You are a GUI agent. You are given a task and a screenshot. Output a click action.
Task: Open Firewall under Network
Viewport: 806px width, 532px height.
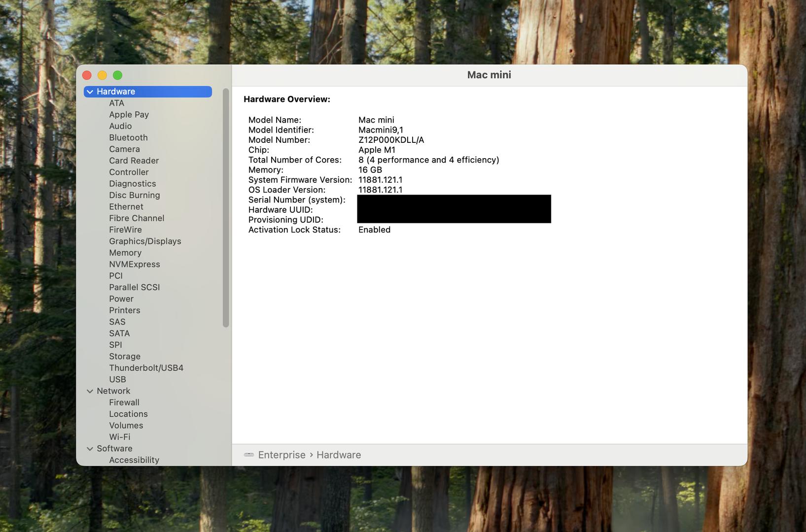pos(124,402)
